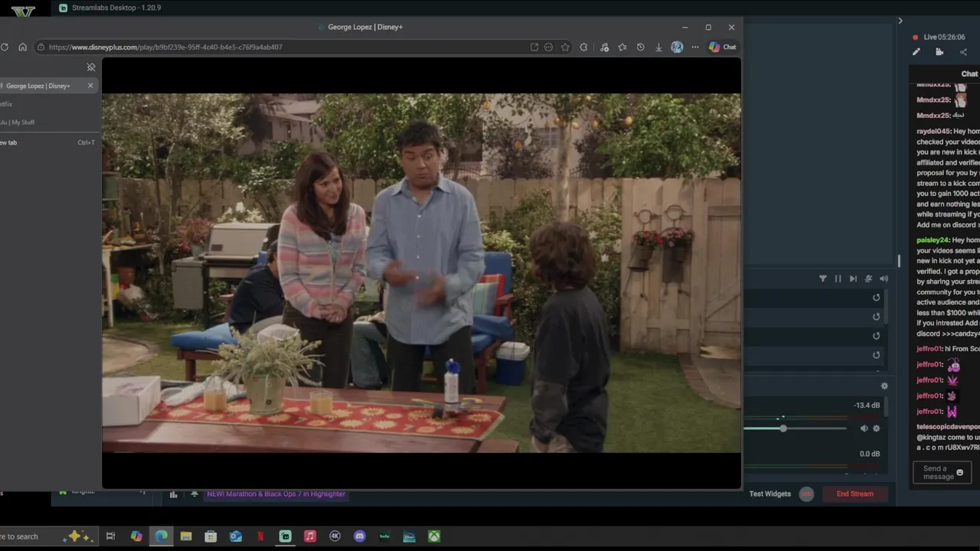Open page in app icon in address bar

point(534,47)
